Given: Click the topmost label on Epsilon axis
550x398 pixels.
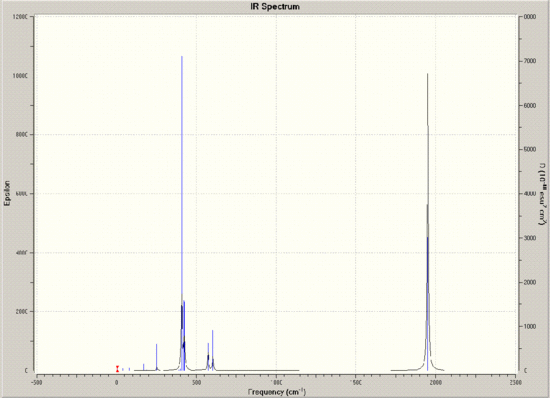Looking at the screenshot, I should click(x=19, y=17).
